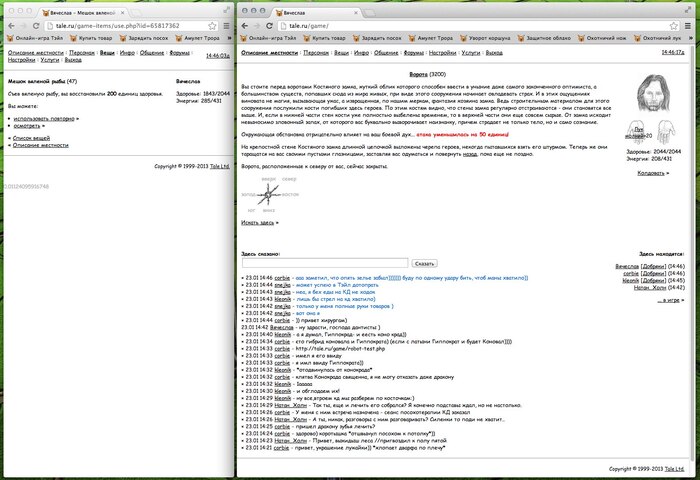Click the compass rose movement icon
The image size is (700, 480).
[268, 194]
